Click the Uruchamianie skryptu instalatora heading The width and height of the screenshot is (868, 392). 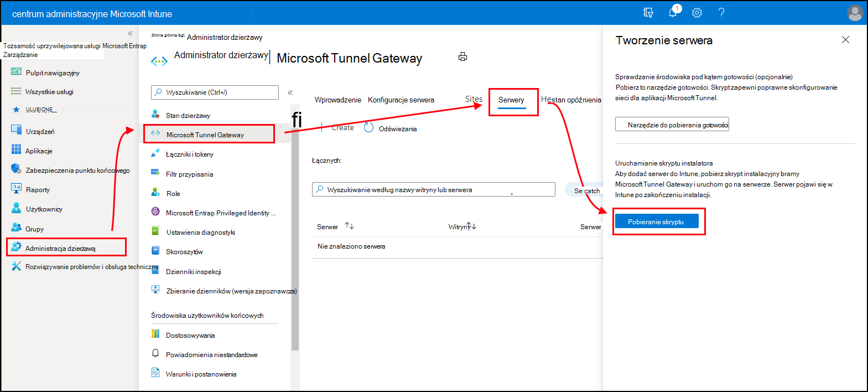click(664, 163)
